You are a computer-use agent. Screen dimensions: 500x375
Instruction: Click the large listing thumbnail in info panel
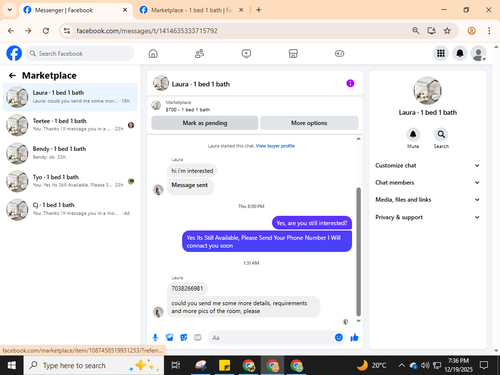[427, 91]
